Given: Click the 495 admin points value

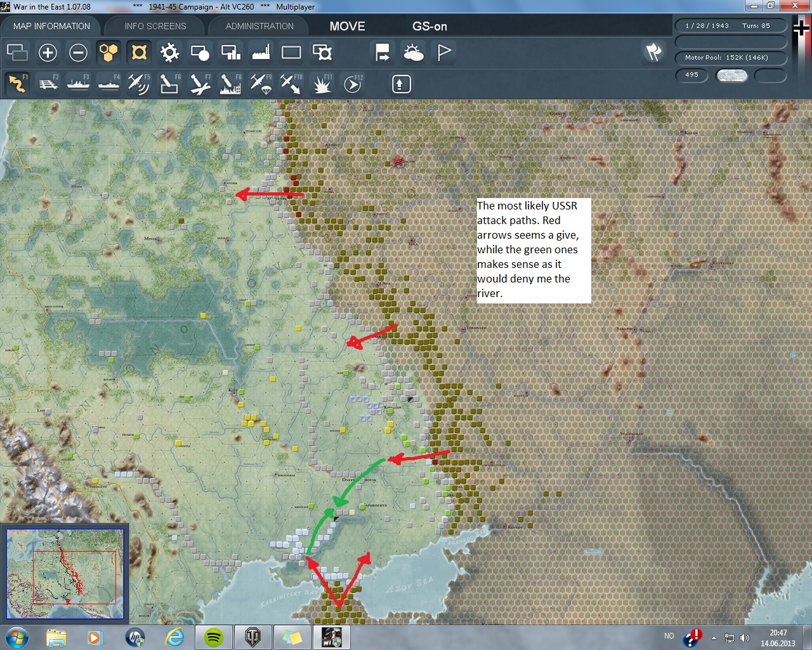Looking at the screenshot, I should 691,75.
